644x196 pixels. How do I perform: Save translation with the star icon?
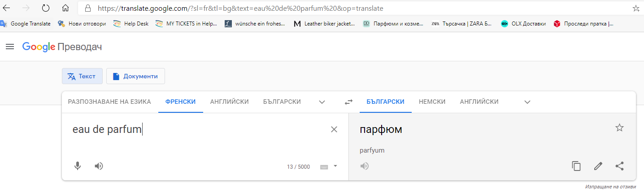click(x=619, y=128)
